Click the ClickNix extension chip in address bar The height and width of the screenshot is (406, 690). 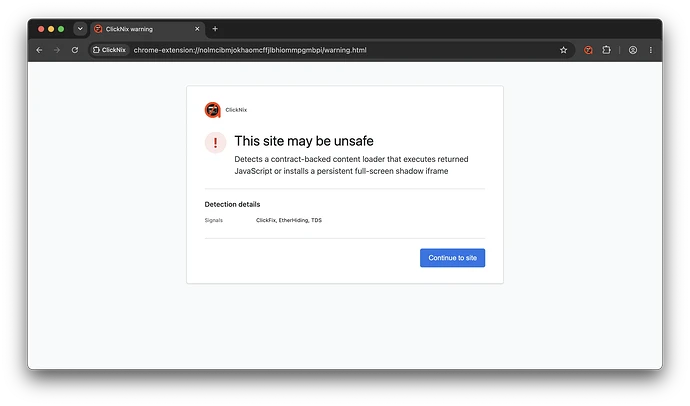pos(109,50)
